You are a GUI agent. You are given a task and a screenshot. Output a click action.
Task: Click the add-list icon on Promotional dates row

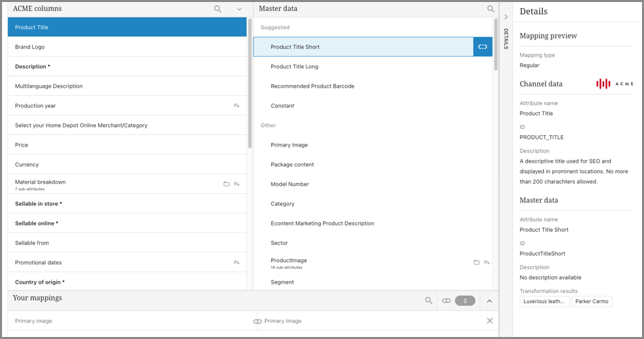coord(237,263)
